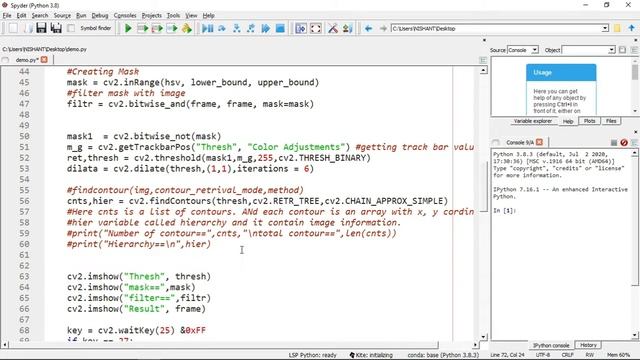Screen dimensions: 640x360
Task: Open file using toolbar icon
Action: (27, 28)
